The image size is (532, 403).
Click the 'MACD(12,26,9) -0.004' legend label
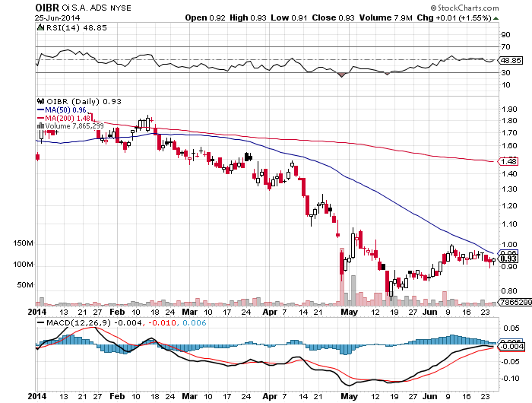(93, 322)
